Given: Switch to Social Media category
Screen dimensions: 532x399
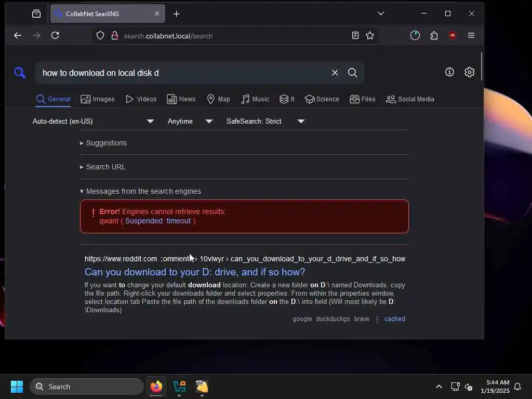Looking at the screenshot, I should pos(410,99).
